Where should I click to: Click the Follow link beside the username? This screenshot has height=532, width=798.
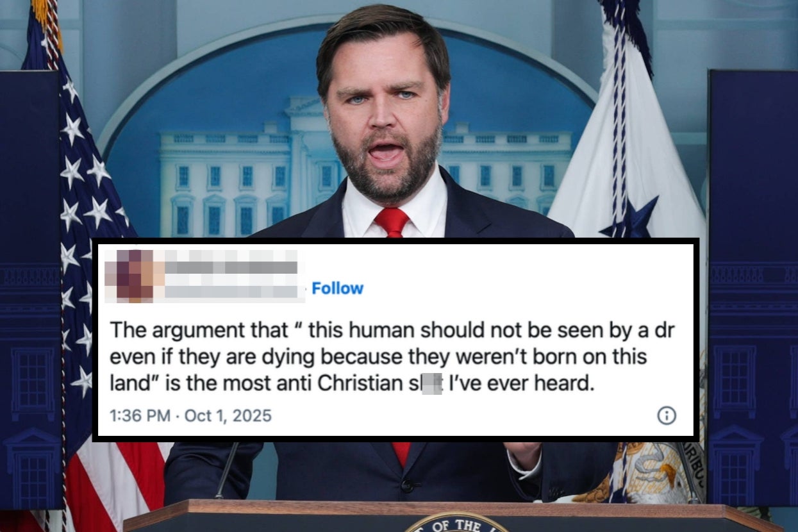click(338, 288)
